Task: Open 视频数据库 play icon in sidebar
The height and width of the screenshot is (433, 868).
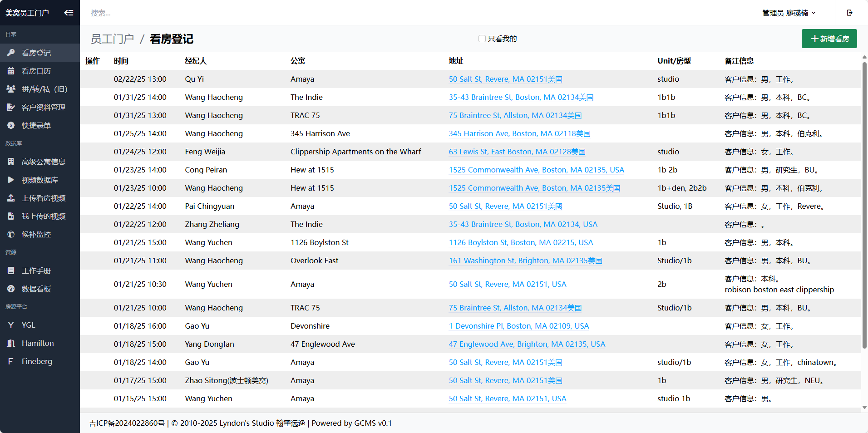Action: click(11, 180)
